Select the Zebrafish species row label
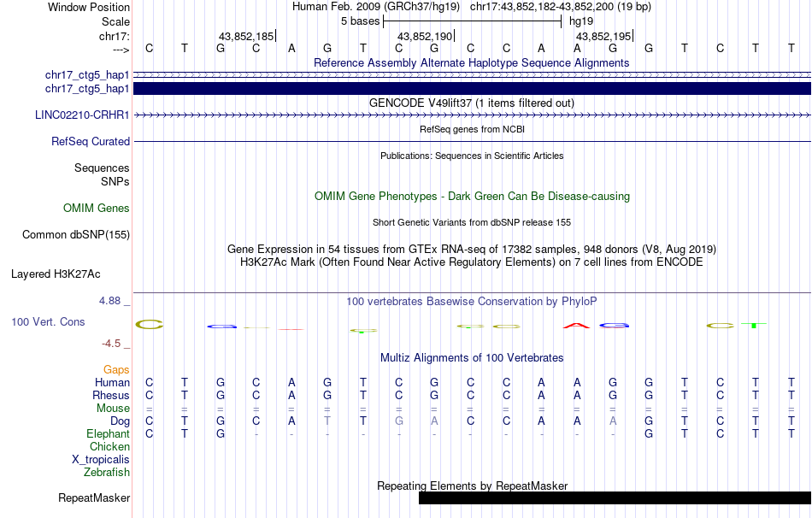The image size is (812, 518). [x=107, y=473]
